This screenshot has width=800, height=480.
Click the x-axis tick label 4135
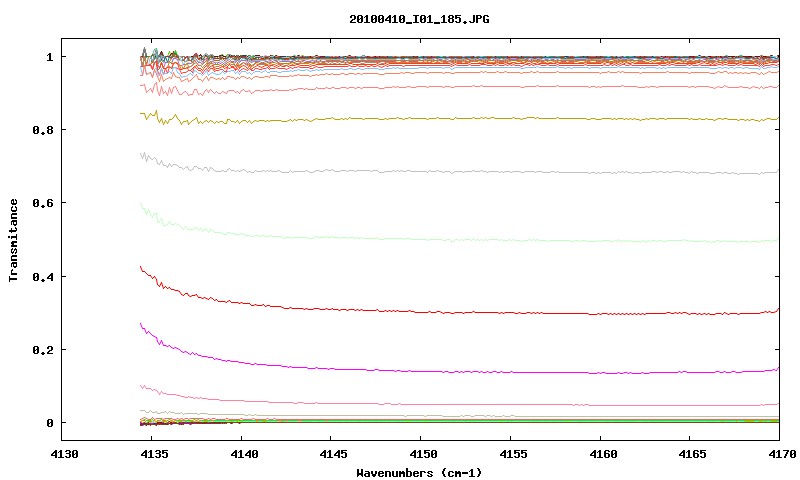[x=155, y=453]
